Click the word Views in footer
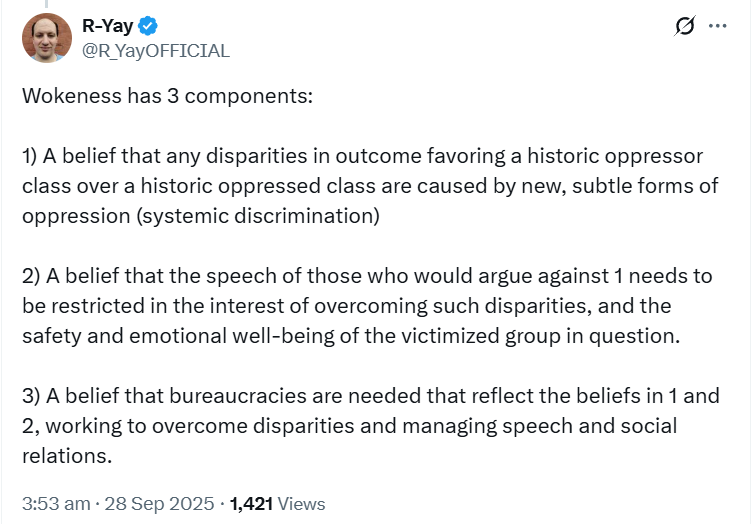Viewport: 752px width, 524px height. point(303,505)
